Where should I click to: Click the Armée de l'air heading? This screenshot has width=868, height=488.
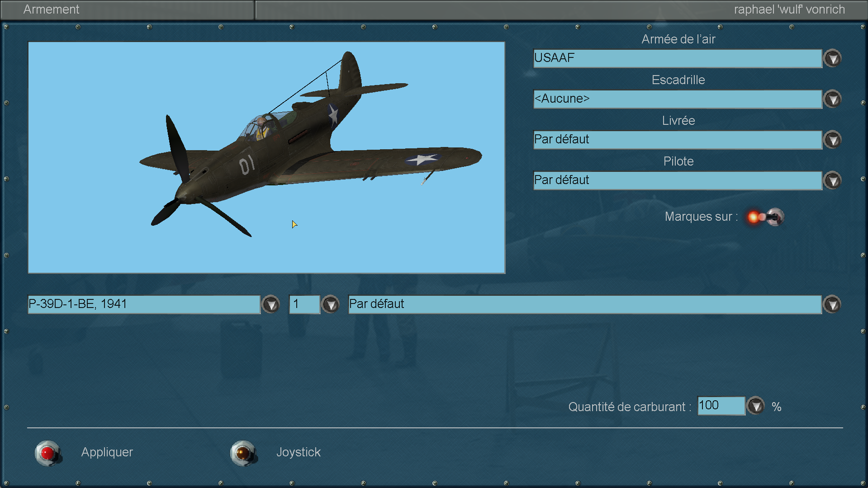point(678,39)
